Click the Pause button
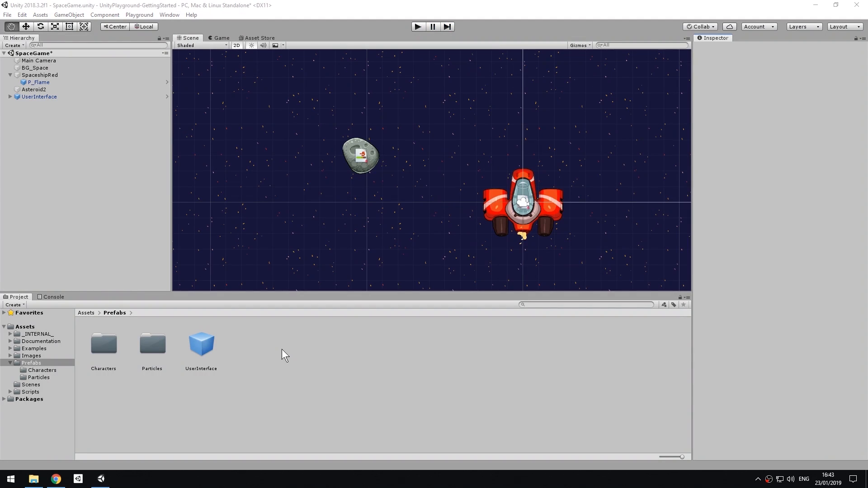This screenshot has height=488, width=868. coord(433,27)
